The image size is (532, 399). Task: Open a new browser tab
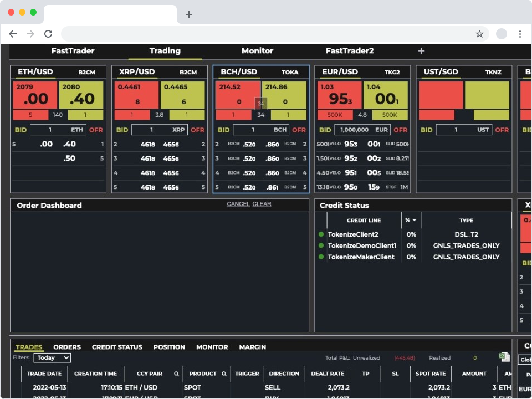click(189, 14)
